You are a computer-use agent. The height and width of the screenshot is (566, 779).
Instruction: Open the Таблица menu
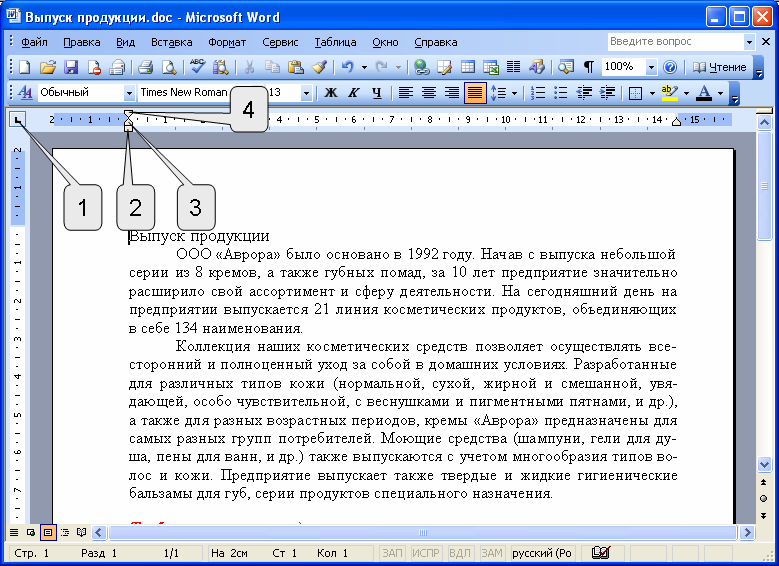pyautogui.click(x=335, y=42)
